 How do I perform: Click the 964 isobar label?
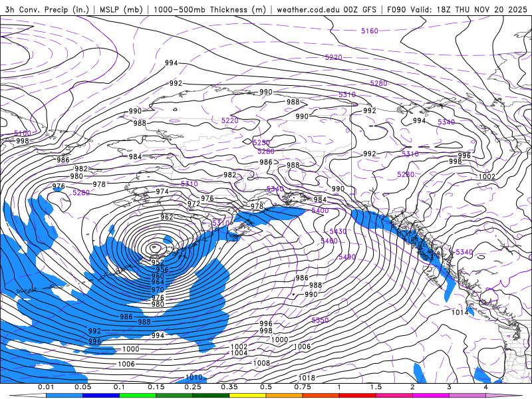pyautogui.click(x=158, y=282)
